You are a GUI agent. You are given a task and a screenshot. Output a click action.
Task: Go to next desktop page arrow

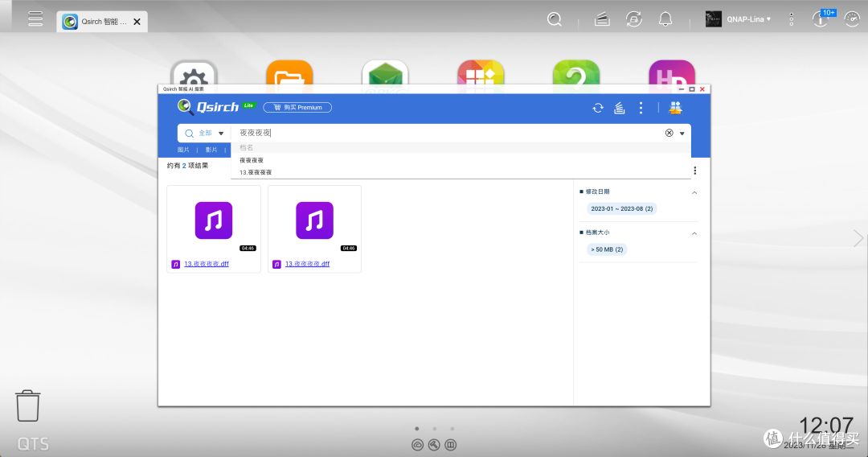(x=858, y=238)
